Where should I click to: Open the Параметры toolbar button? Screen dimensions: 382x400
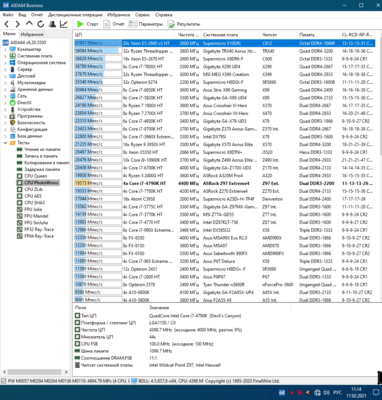click(146, 24)
